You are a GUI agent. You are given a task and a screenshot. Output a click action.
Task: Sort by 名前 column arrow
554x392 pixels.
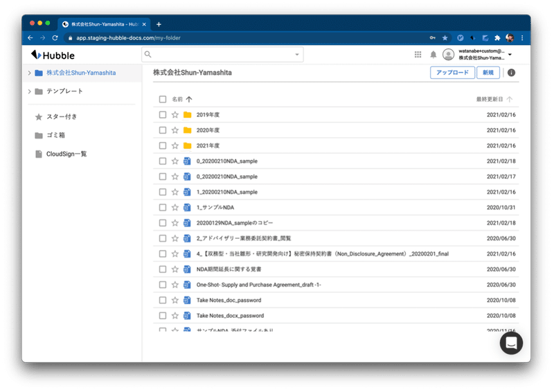(x=189, y=99)
